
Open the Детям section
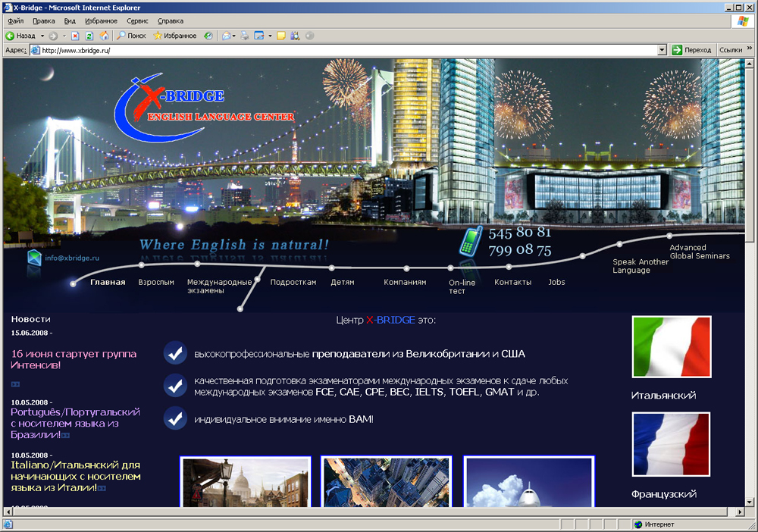tap(343, 282)
